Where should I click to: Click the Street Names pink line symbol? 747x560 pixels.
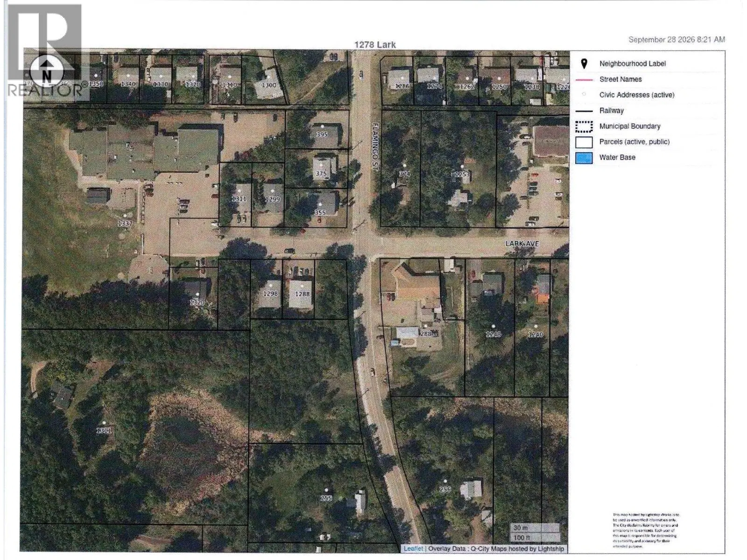(584, 80)
